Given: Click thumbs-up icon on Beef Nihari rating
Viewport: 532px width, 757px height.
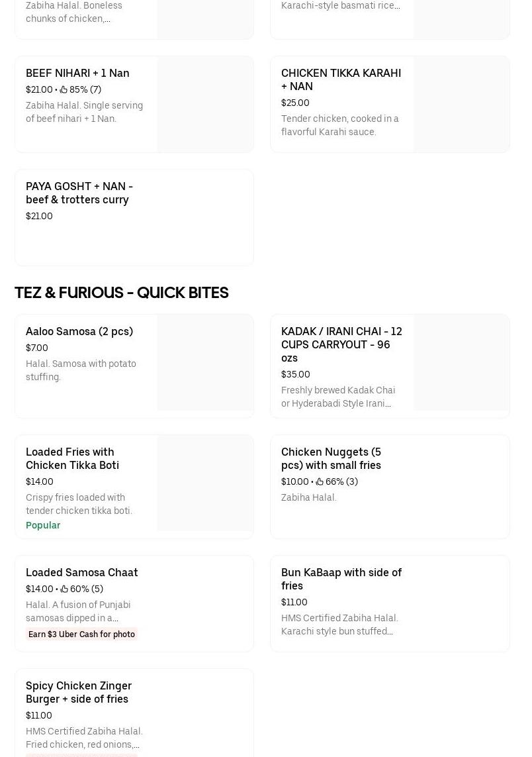Looking at the screenshot, I should coord(64,89).
